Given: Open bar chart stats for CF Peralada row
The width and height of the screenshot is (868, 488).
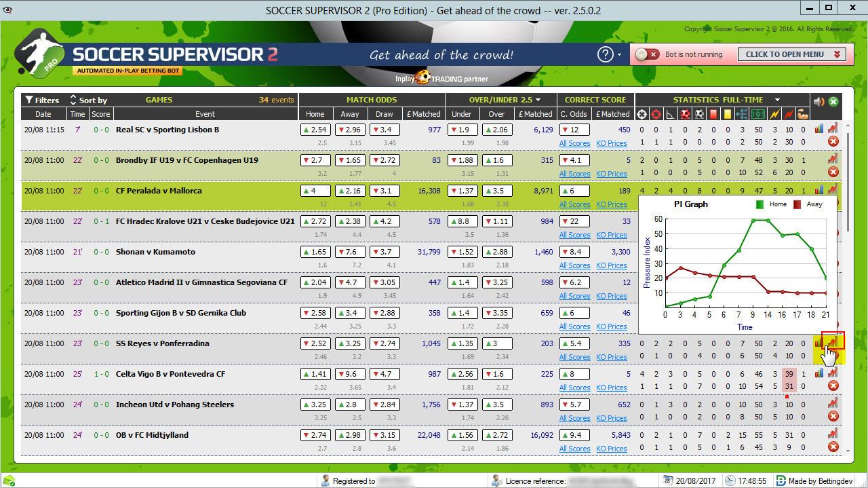Looking at the screenshot, I should tap(819, 189).
